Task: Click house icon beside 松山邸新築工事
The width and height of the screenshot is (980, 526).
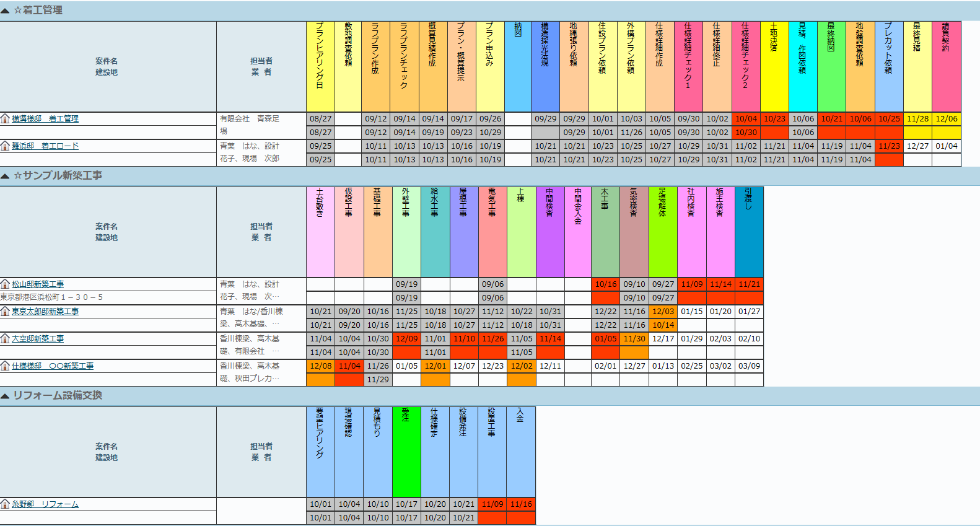Action: [5, 284]
